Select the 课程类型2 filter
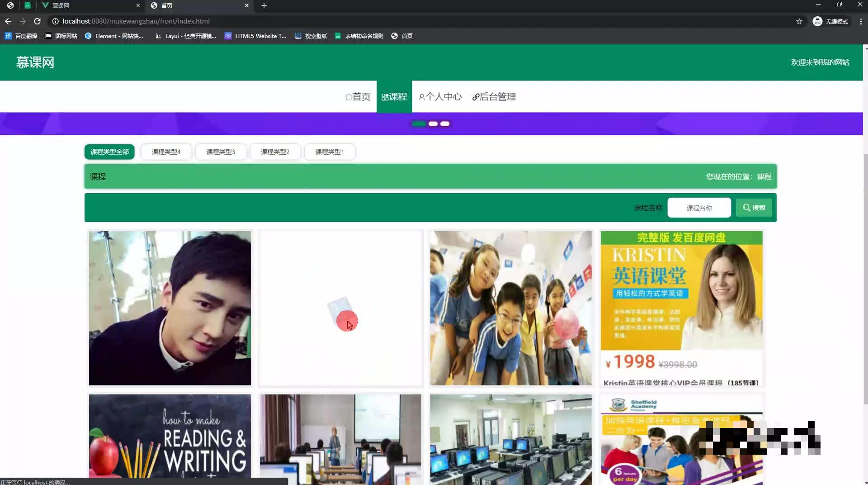This screenshot has height=485, width=868. 275,152
